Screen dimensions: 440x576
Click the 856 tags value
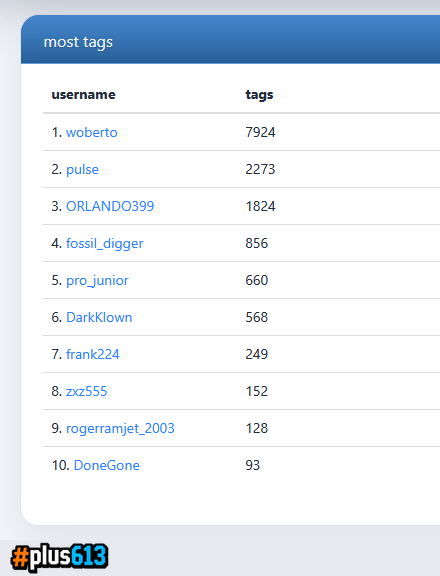tap(257, 243)
